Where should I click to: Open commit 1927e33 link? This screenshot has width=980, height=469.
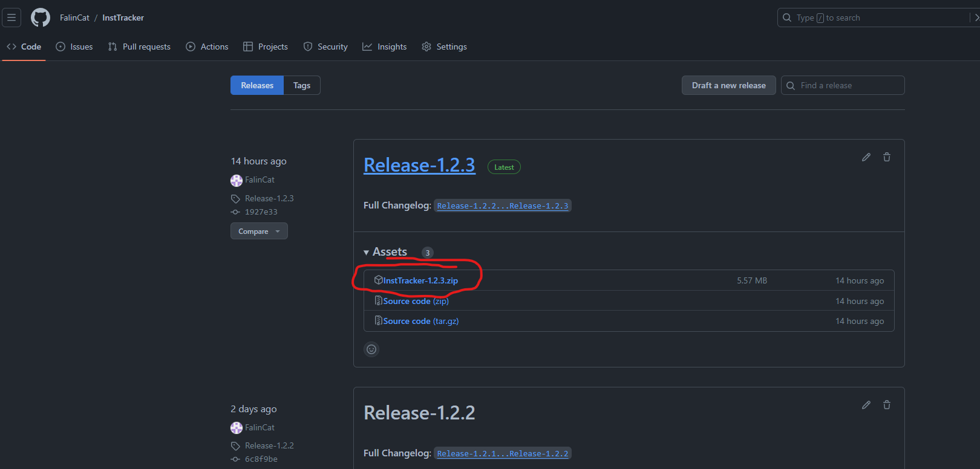point(261,212)
